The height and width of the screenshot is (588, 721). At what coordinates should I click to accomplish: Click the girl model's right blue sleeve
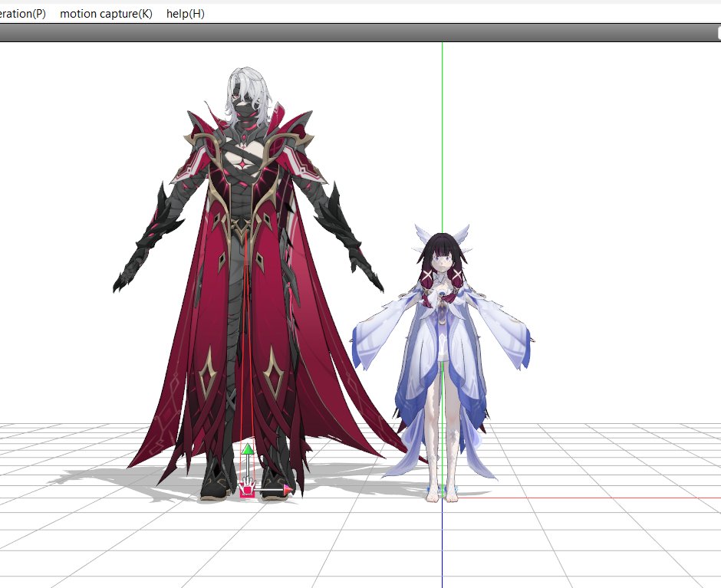coord(512,343)
